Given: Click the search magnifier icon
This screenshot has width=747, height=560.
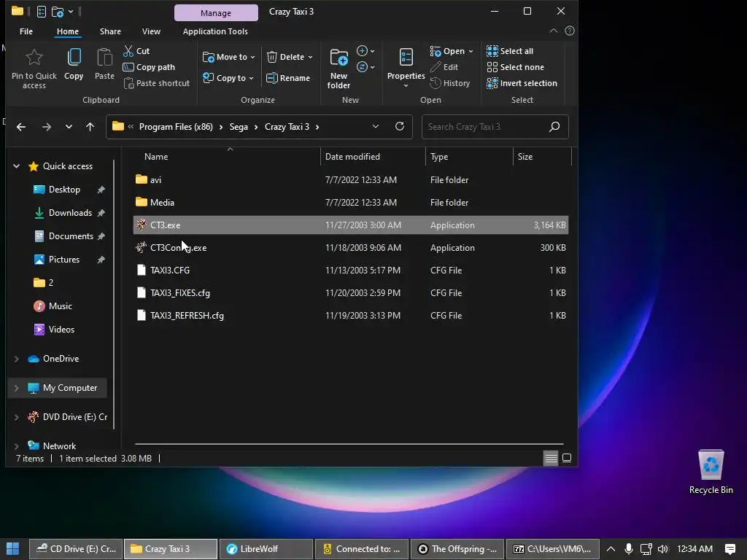Looking at the screenshot, I should (554, 127).
